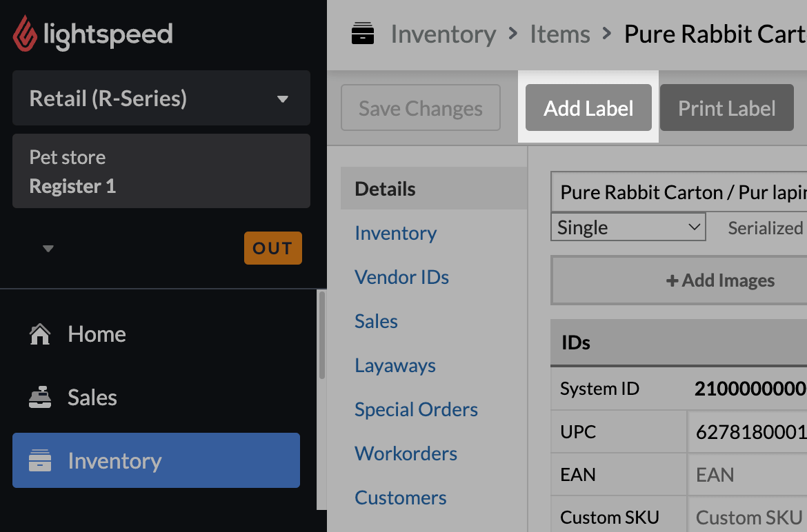Open the Layaways section
The width and height of the screenshot is (807, 532).
(395, 365)
